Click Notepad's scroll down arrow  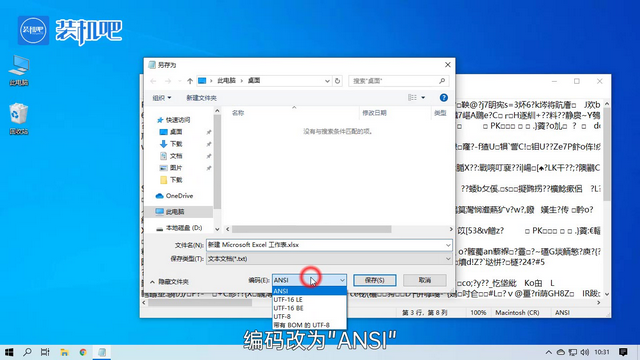pos(607,294)
